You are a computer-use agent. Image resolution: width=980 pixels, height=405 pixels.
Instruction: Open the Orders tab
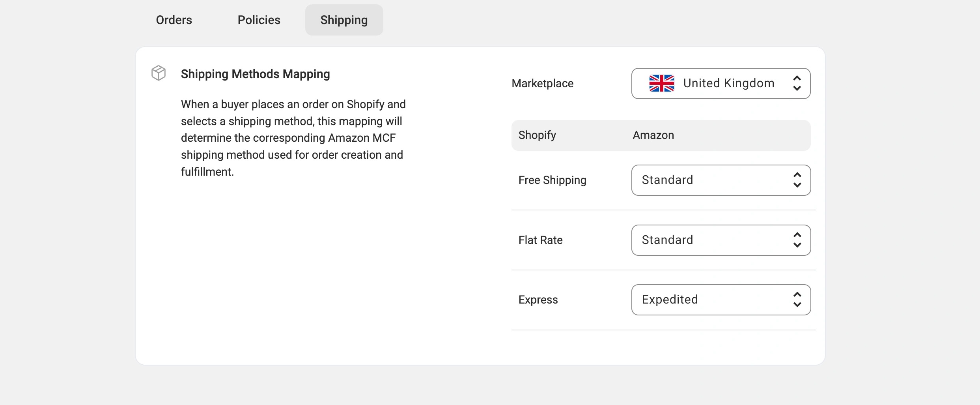[x=174, y=20]
